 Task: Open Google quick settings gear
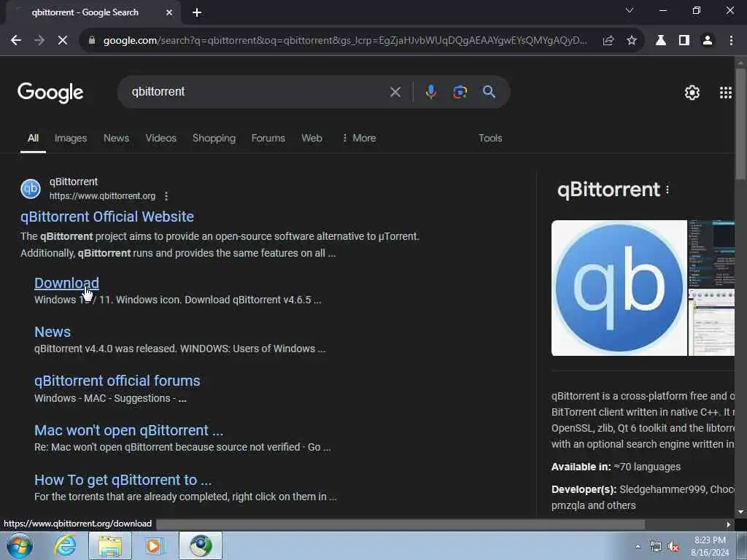click(692, 93)
